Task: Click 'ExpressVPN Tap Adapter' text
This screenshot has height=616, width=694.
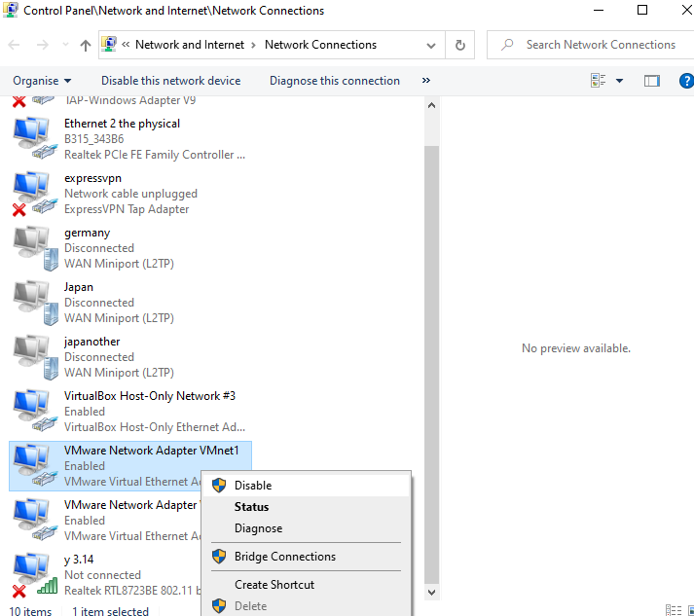Action: [x=127, y=209]
